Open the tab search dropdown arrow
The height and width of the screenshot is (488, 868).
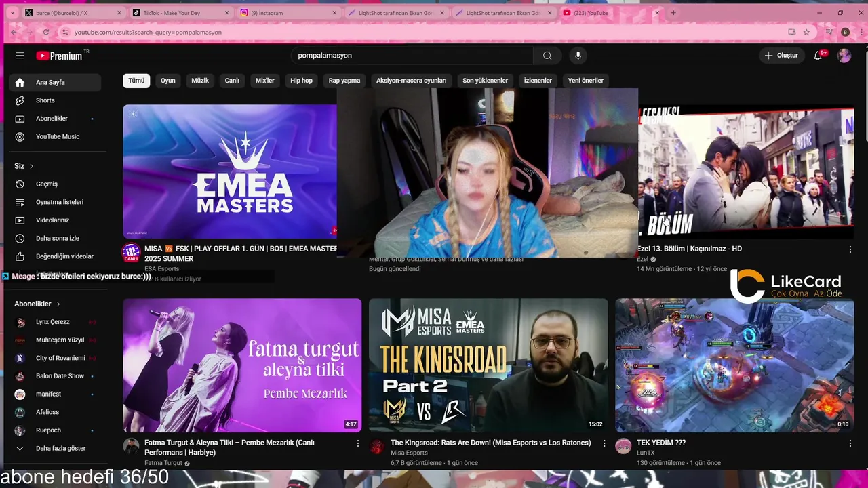(12, 13)
